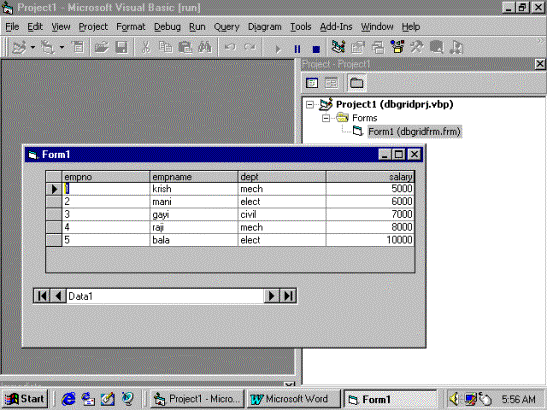Toggle Folders button in Project panel
547x410 pixels.
[x=357, y=83]
